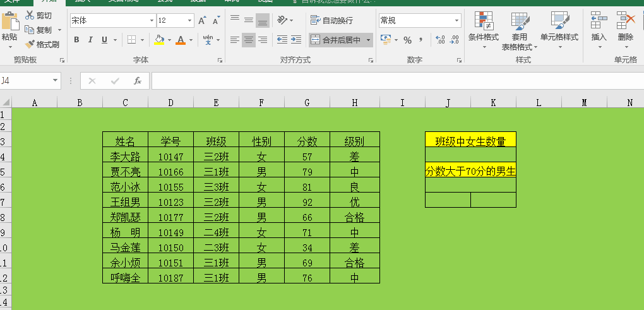Toggle bold formatting

(x=76, y=40)
